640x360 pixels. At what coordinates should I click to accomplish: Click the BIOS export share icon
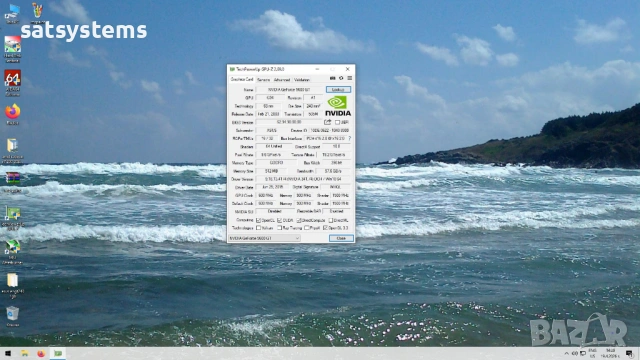327,122
